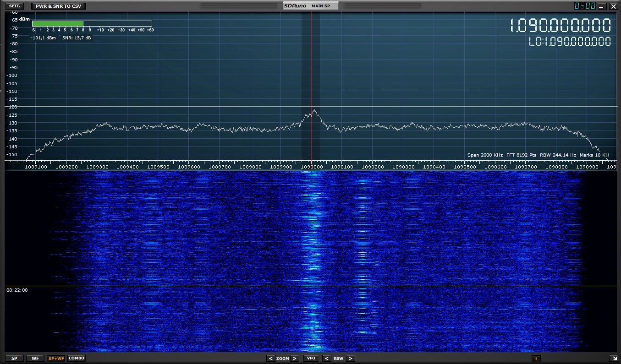
Task: Click the orange info i icon
Action: pos(536,359)
